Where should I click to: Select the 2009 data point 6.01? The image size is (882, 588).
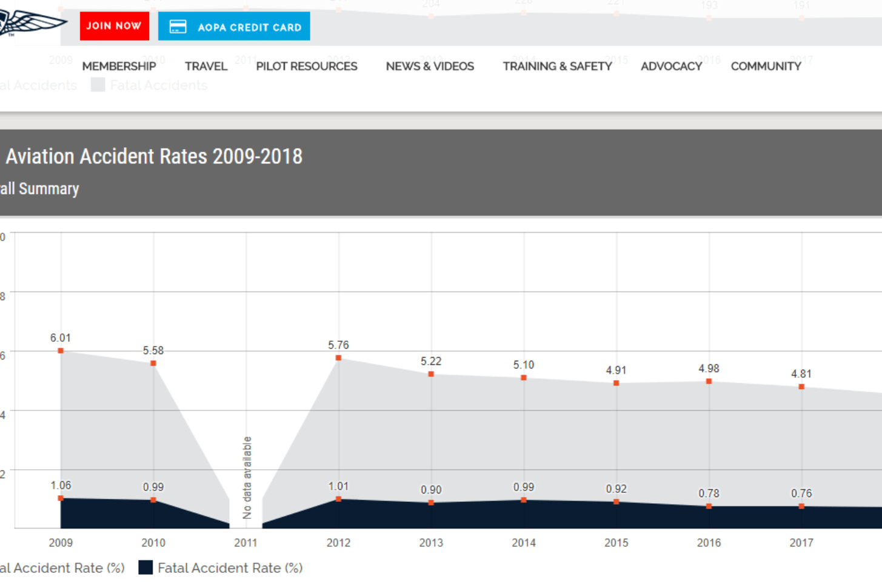click(61, 351)
